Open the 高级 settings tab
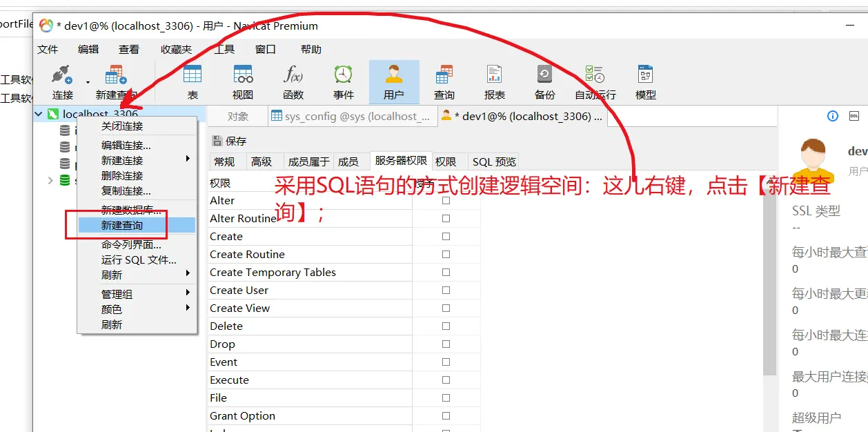 click(262, 161)
